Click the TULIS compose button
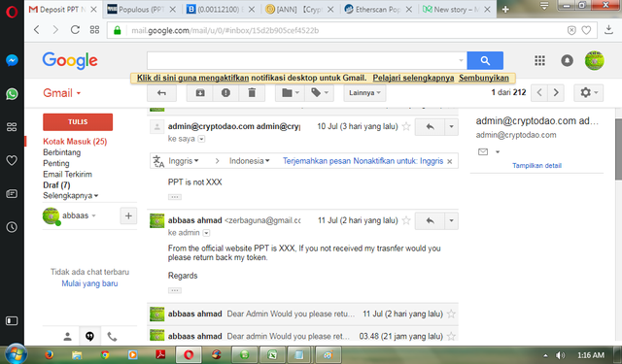This screenshot has height=364, width=622. click(78, 122)
